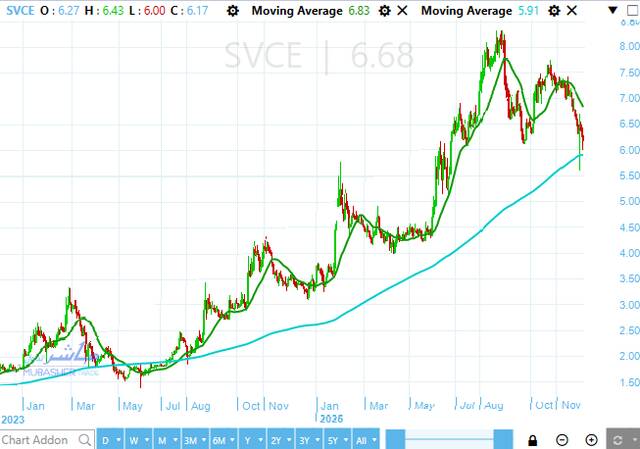The image size is (640, 449).
Task: Select the W weekly interval button
Action: [135, 440]
